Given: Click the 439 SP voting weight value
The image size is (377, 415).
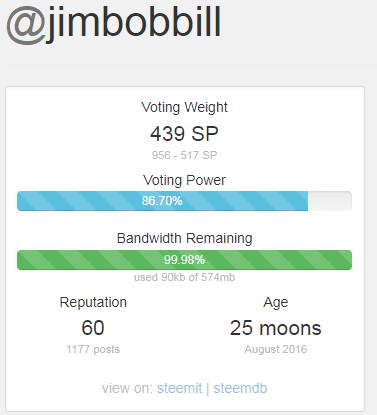Looking at the screenshot, I should click(x=184, y=134).
